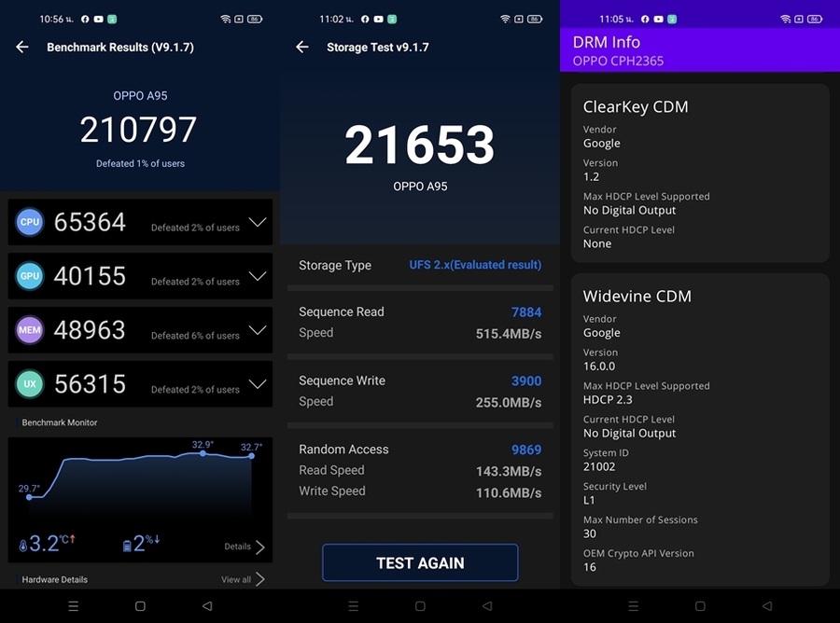Tap the battery drain icon
Viewport: 840px width, 623px height.
point(127,546)
